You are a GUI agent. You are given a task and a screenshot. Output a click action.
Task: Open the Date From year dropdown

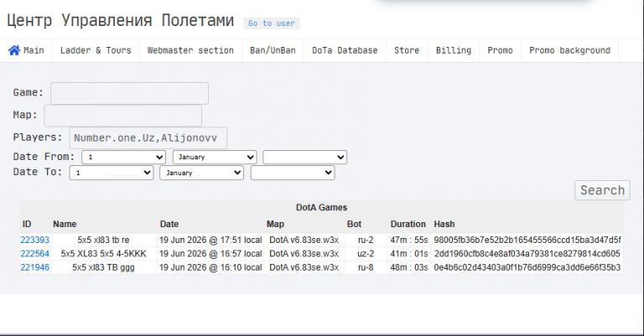(x=304, y=158)
